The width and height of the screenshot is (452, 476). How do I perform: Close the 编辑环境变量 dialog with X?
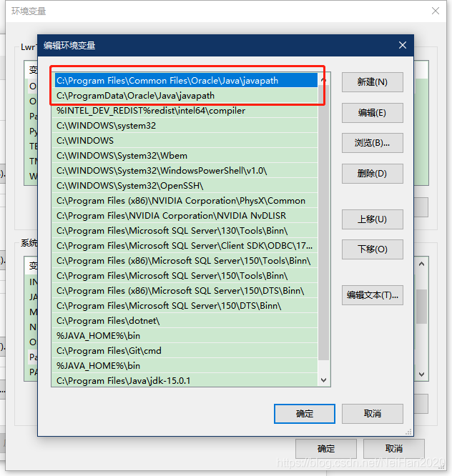(x=403, y=45)
